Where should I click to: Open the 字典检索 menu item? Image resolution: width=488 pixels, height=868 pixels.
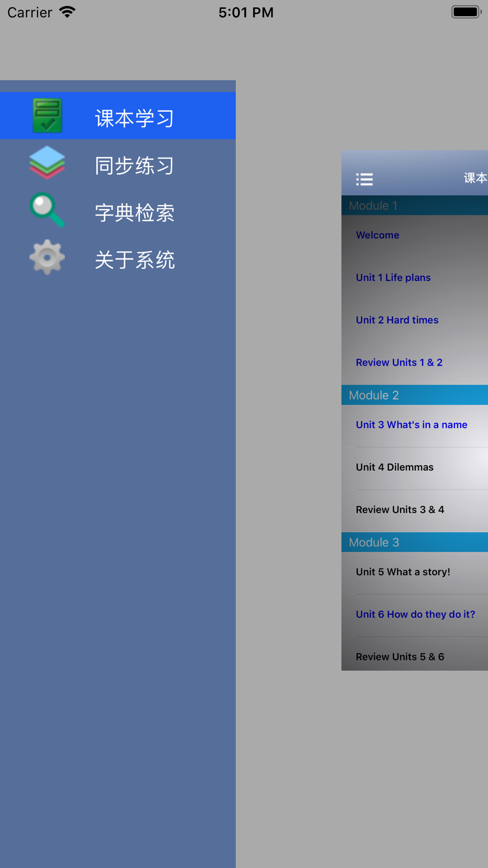118,210
